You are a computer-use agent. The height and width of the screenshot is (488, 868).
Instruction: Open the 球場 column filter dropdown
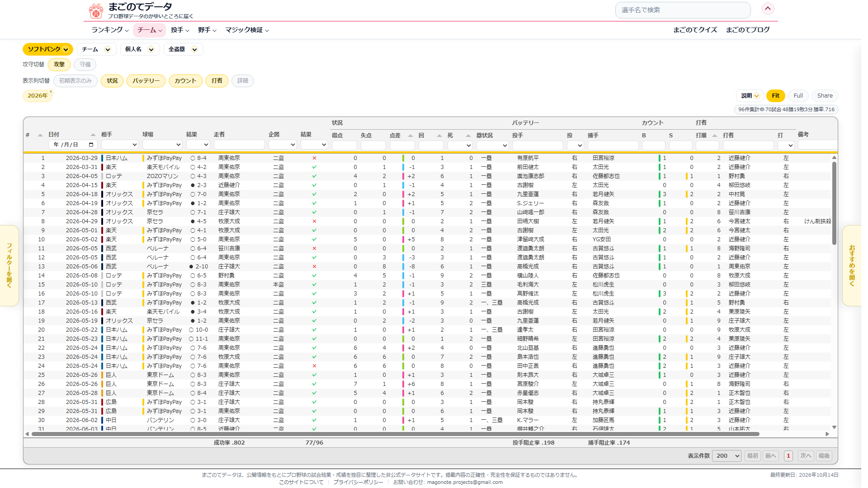[162, 145]
